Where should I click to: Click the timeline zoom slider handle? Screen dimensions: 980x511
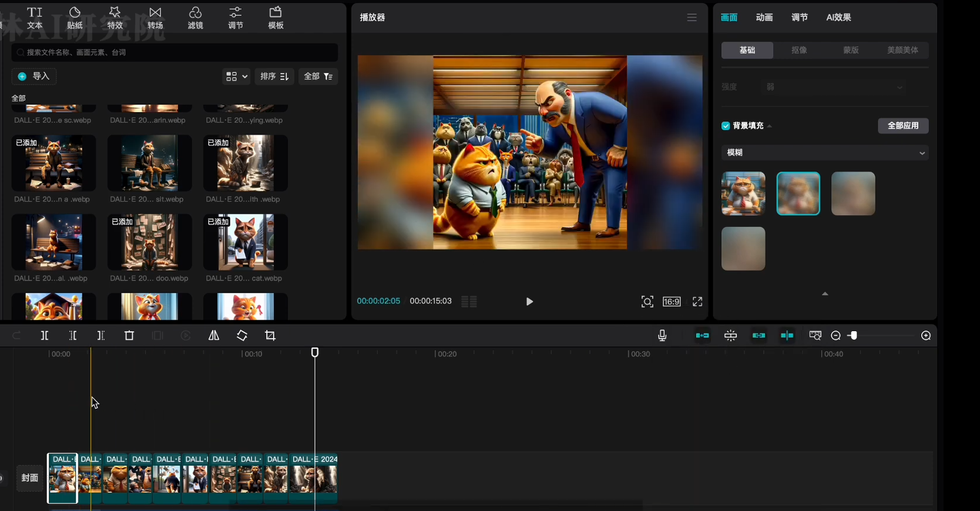(x=854, y=336)
